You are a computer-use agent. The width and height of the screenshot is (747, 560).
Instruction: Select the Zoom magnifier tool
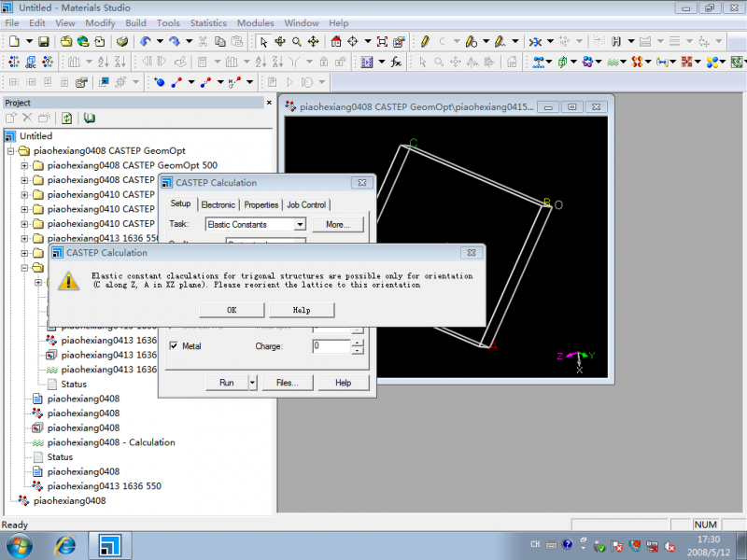pyautogui.click(x=296, y=41)
